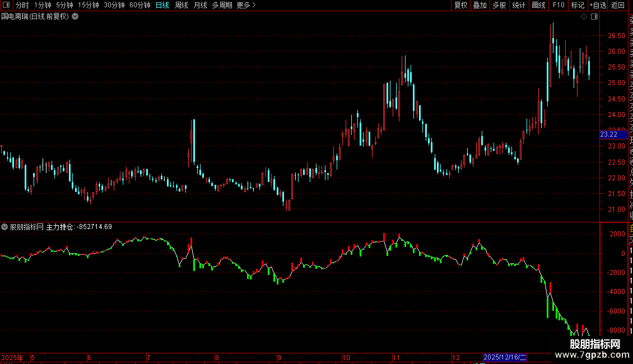Click the month 12 marker on time axis
633x364 pixels.
click(456, 357)
